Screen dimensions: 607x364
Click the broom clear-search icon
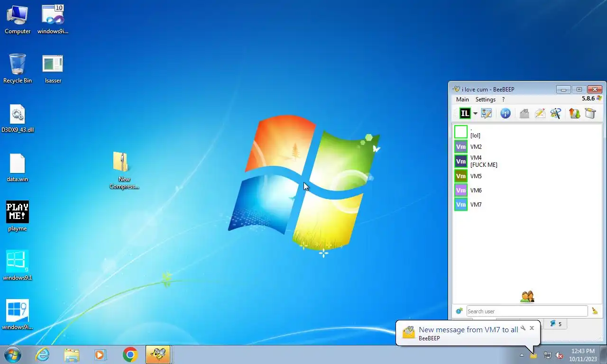[x=595, y=311]
